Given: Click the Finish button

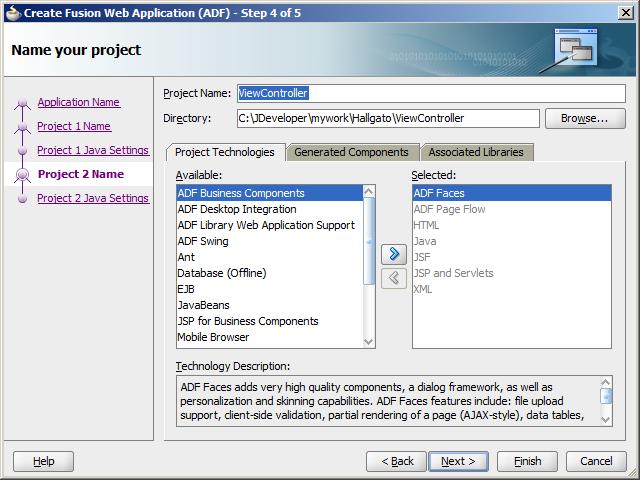Looking at the screenshot, I should pos(527,461).
